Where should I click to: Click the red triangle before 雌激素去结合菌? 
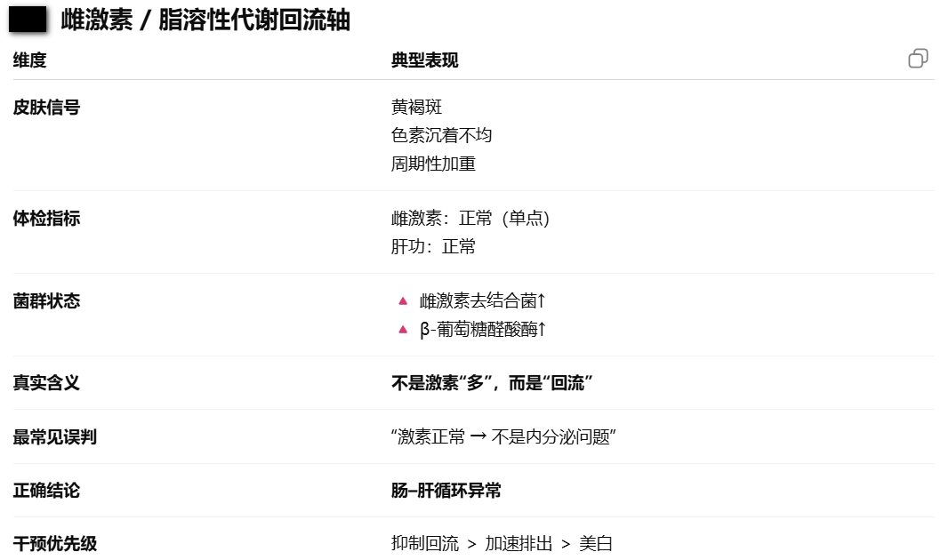coord(403,301)
